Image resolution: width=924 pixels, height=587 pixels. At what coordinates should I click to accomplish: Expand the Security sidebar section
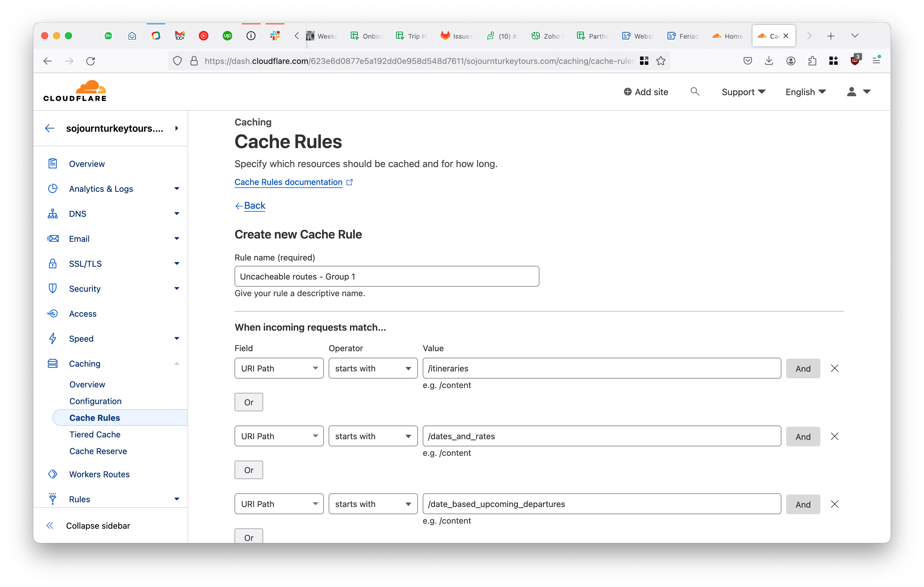pyautogui.click(x=177, y=289)
